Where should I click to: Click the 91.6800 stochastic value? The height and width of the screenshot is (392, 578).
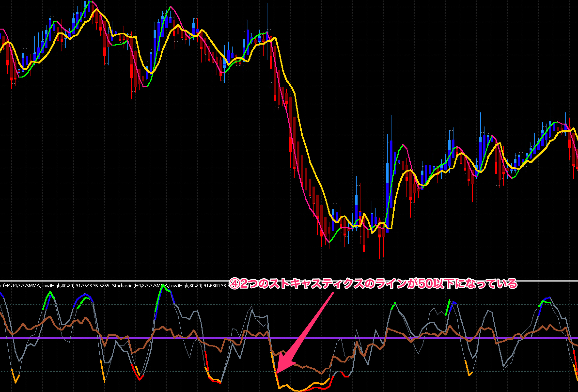point(212,286)
